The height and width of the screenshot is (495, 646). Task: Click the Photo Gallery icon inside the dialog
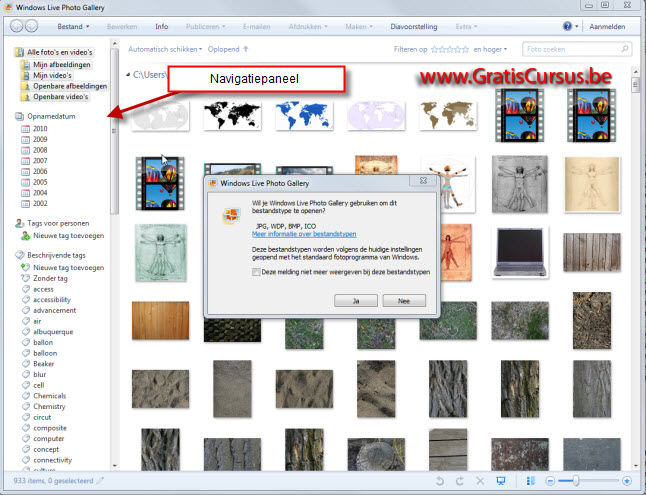pyautogui.click(x=232, y=216)
